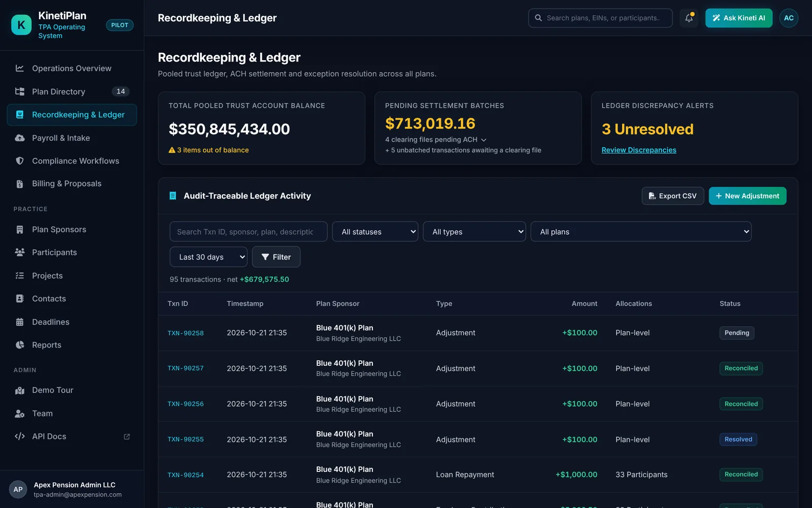Navigate to Compliance Workflows

tap(72, 161)
